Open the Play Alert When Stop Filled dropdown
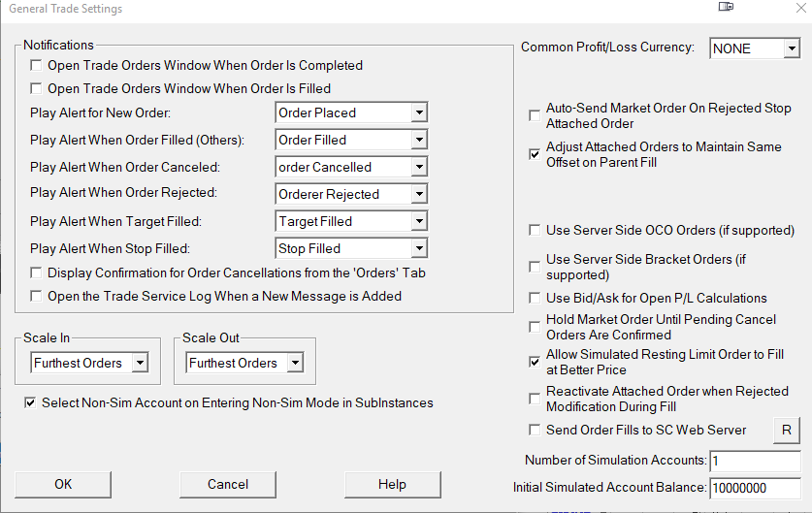The height and width of the screenshot is (513, 812). pyautogui.click(x=418, y=248)
